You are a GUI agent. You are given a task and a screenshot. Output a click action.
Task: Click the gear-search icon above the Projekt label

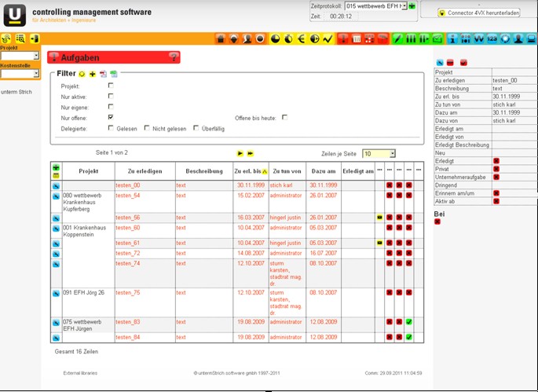coord(5,38)
